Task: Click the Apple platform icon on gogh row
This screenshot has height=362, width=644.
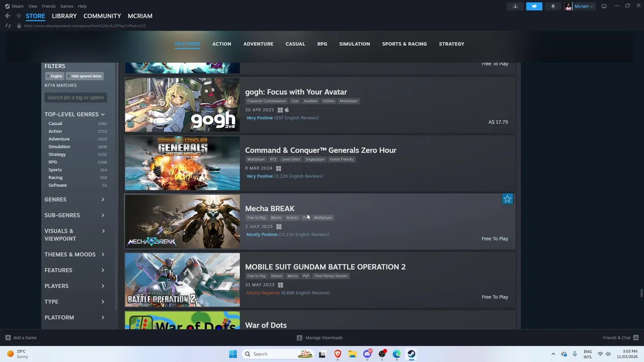Action: [287, 110]
